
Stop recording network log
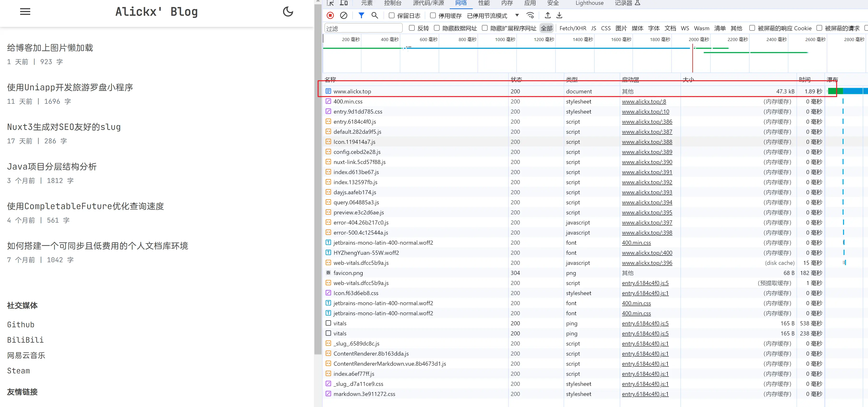point(330,16)
